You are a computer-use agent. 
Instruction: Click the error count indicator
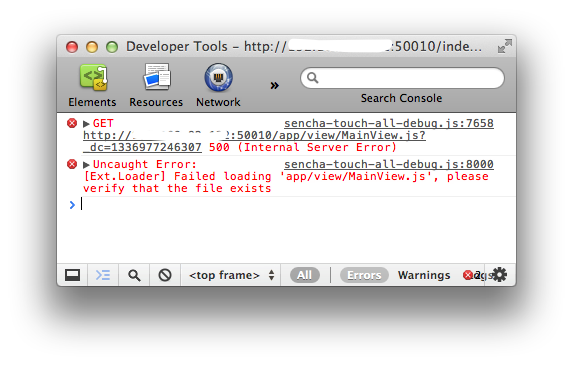472,275
